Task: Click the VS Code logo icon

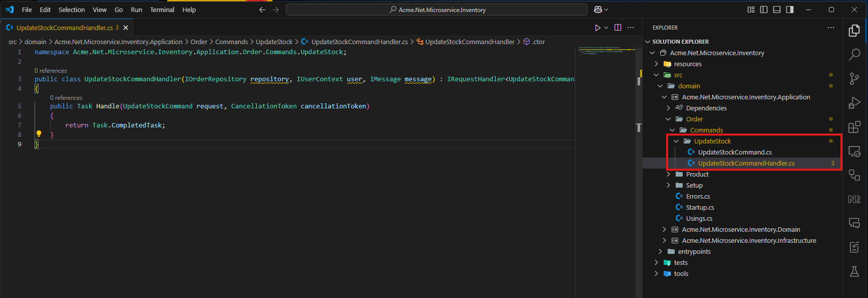Action: [x=10, y=10]
